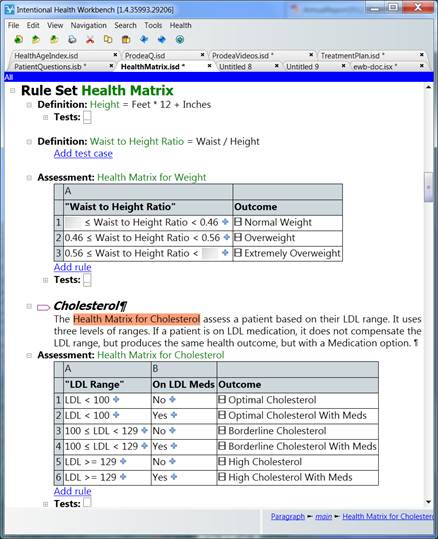
Task: Click blue diamond icon in Waist ratio row 1
Action: [x=225, y=222]
